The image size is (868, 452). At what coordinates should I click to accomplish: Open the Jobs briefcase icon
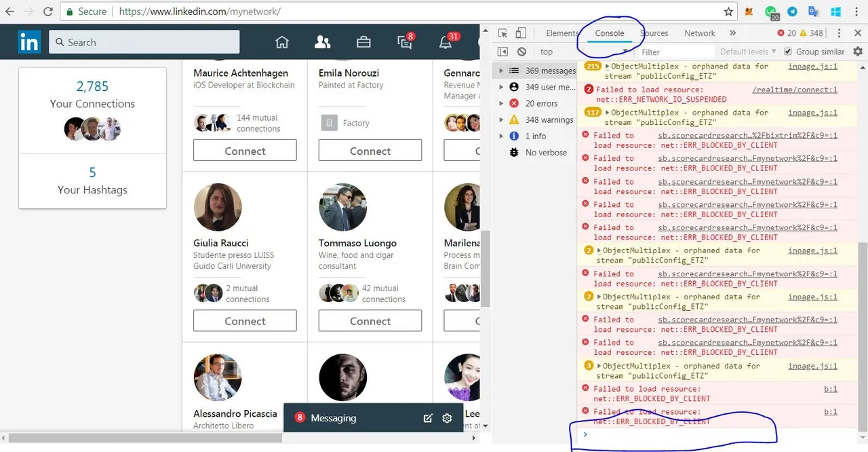pos(363,42)
